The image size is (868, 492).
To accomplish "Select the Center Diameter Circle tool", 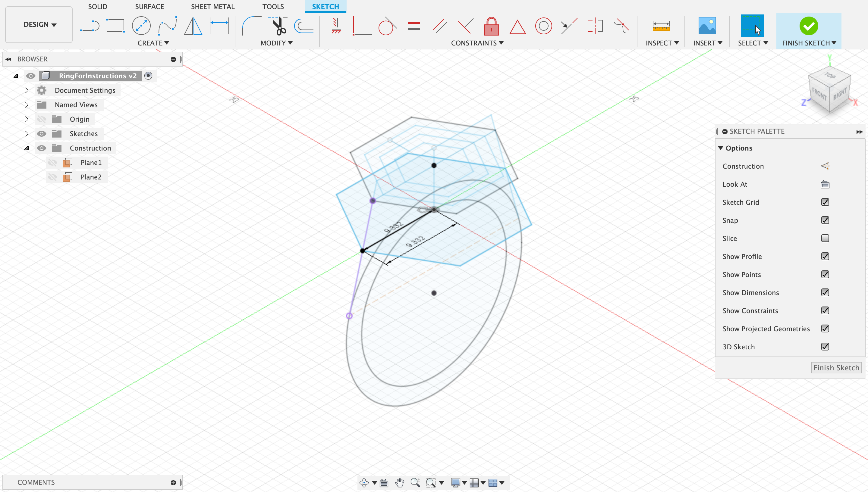I will 141,26.
